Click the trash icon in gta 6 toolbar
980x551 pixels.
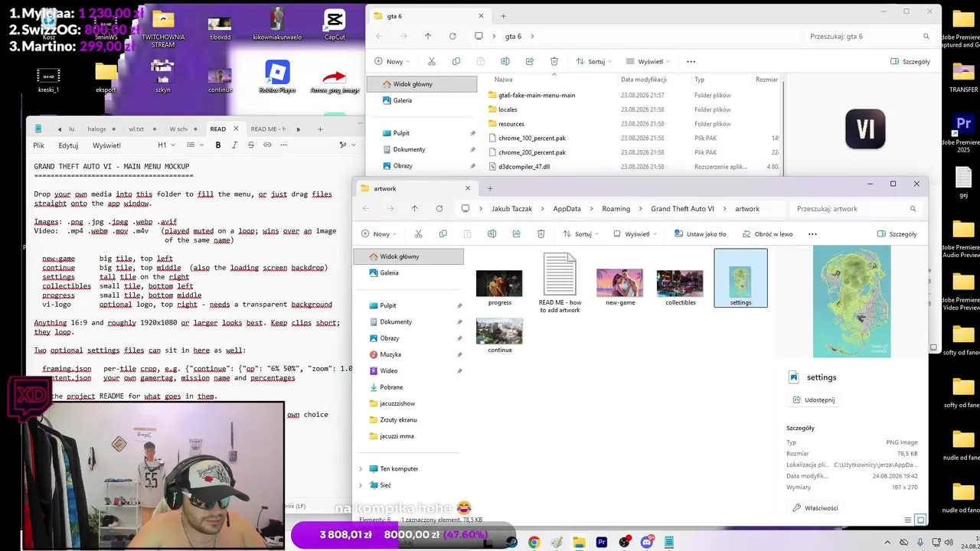(x=554, y=61)
